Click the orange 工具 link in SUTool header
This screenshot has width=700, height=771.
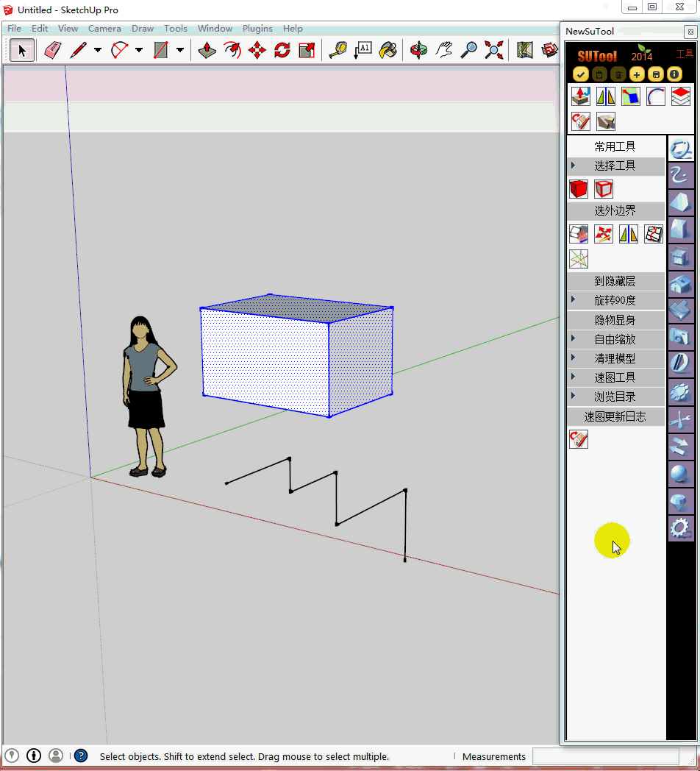685,54
